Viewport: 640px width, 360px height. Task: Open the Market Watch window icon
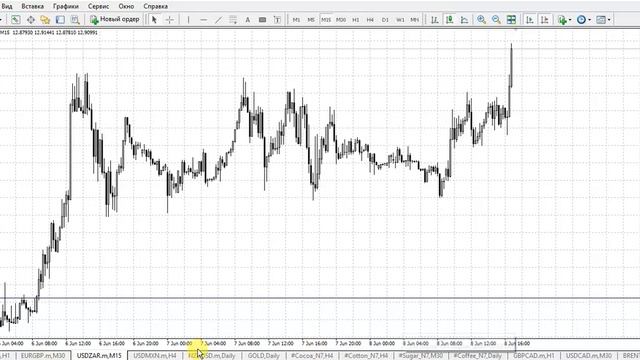point(16,20)
